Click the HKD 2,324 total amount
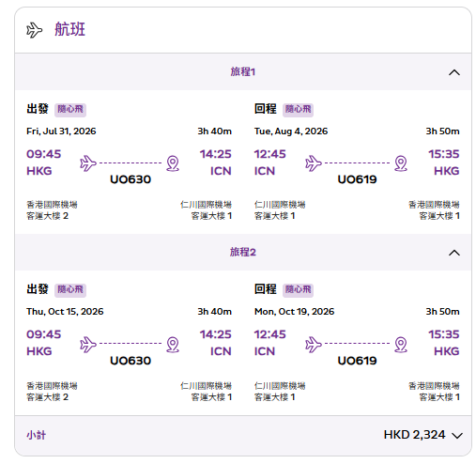Screen dimensions: 476x464 point(414,435)
